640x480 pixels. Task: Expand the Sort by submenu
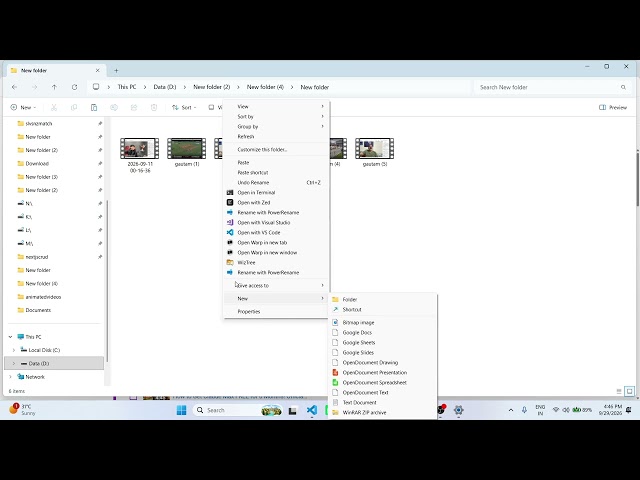coord(276,116)
